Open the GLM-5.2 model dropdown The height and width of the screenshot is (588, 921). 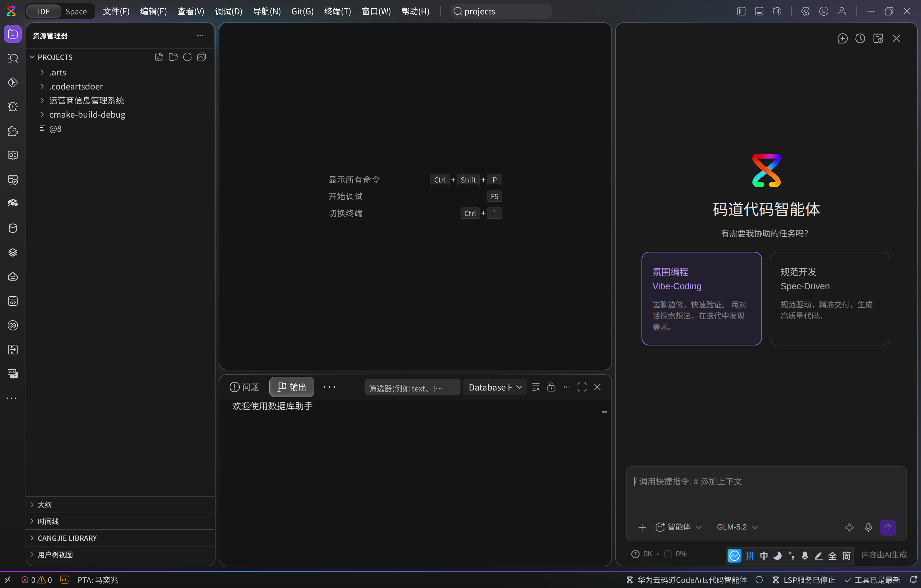(737, 527)
